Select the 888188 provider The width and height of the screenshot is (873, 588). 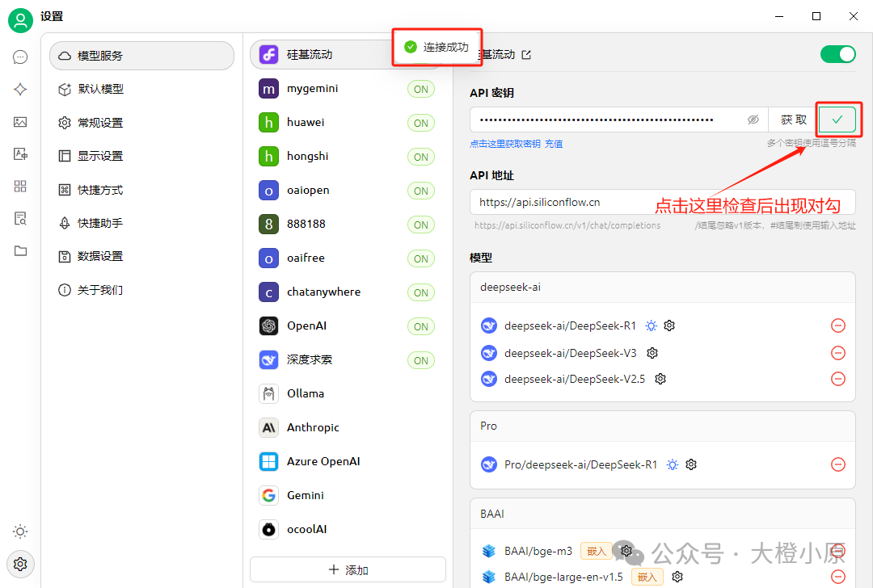348,225
